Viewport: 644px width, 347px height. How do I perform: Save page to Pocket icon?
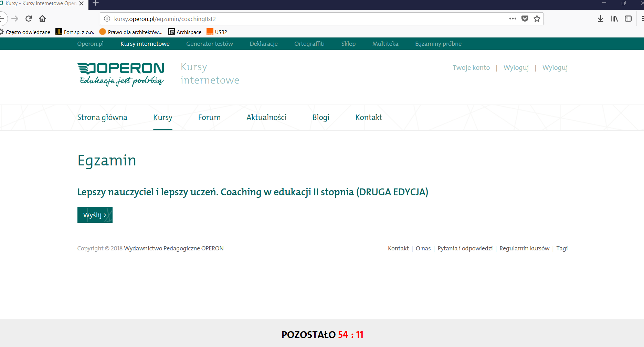tap(525, 19)
